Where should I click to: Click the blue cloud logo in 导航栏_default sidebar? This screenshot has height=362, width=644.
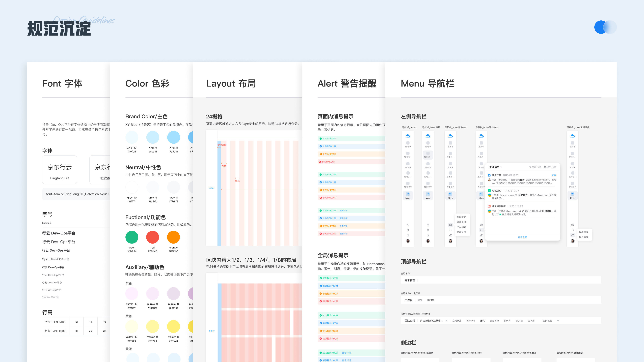pyautogui.click(x=408, y=136)
